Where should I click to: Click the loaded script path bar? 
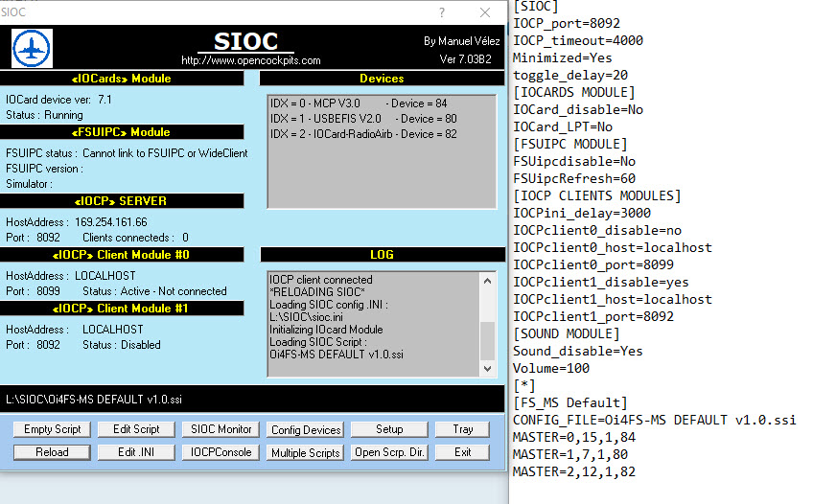click(252, 399)
